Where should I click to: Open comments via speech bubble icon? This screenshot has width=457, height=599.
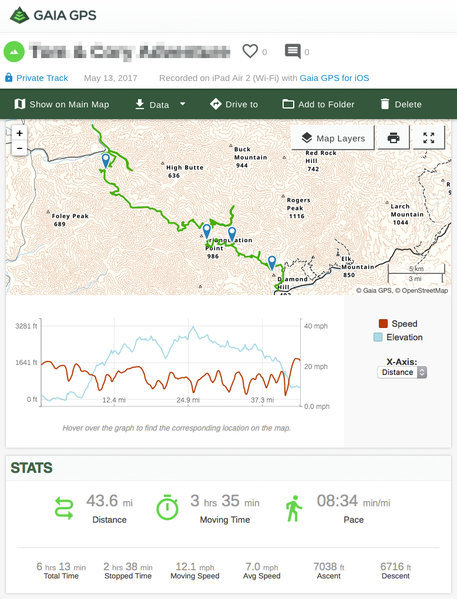tap(293, 51)
